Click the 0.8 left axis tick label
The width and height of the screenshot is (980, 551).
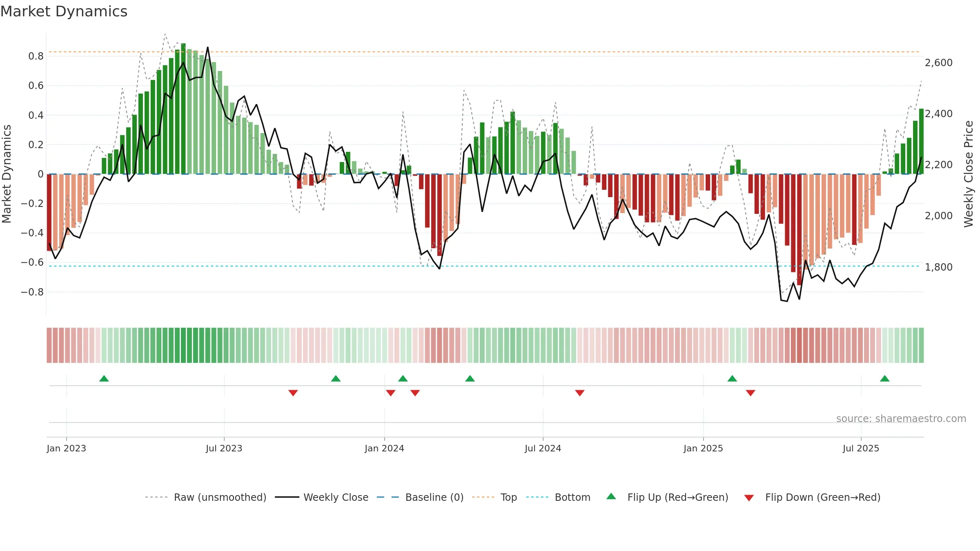[36, 56]
